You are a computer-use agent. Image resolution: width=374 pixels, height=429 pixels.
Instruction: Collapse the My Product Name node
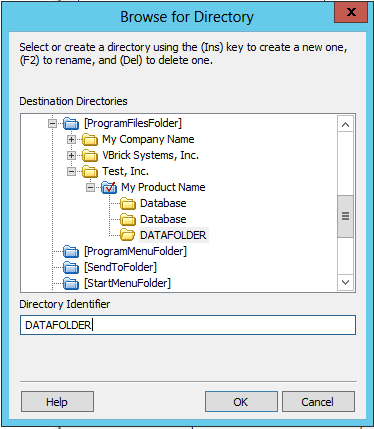(x=90, y=187)
